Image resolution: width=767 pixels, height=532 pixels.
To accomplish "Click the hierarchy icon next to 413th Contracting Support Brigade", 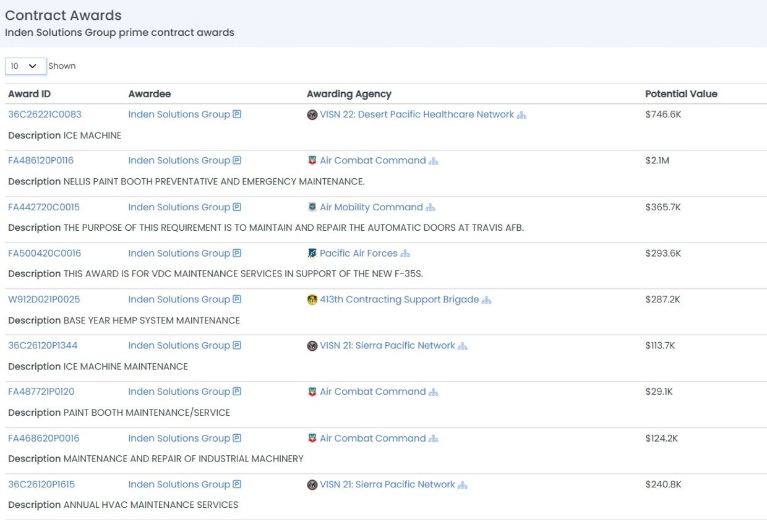I will pyautogui.click(x=487, y=300).
